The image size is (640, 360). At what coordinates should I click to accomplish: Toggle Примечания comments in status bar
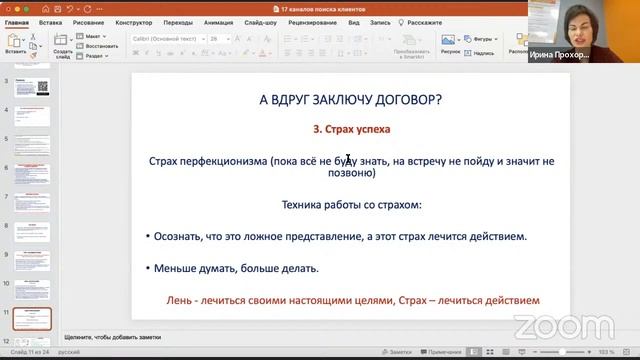pyautogui.click(x=441, y=352)
